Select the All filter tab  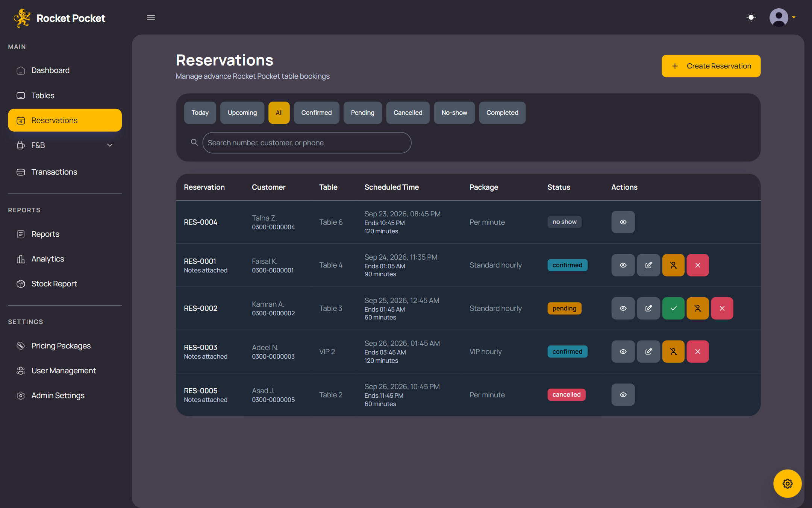click(279, 113)
